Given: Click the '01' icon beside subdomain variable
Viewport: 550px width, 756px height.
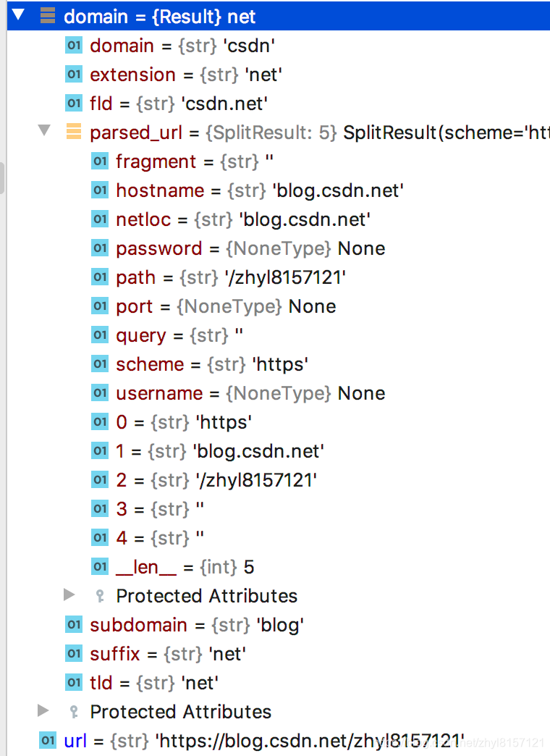Looking at the screenshot, I should point(73,624).
